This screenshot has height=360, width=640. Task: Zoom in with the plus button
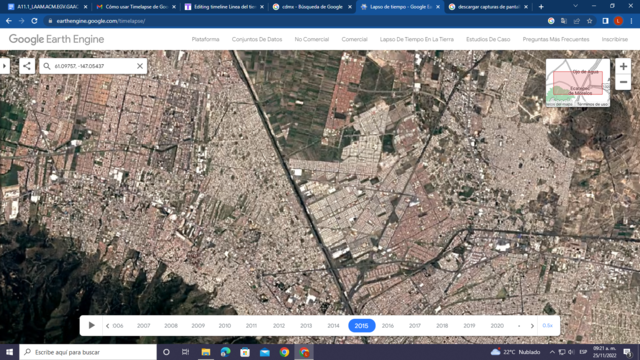(x=623, y=66)
